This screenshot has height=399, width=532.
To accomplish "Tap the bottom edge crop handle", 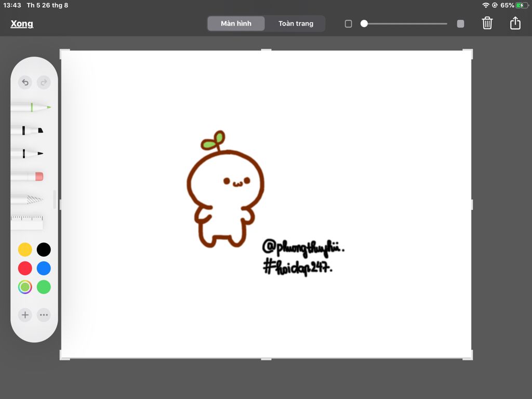I will 267,358.
